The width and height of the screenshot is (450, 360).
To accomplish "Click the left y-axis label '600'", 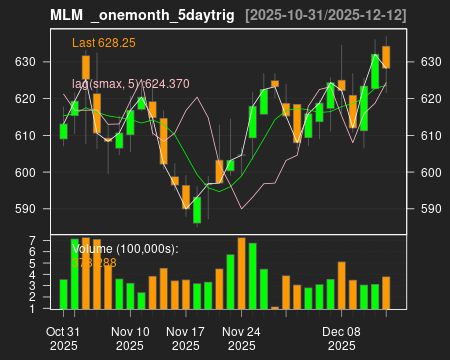I will (25, 172).
